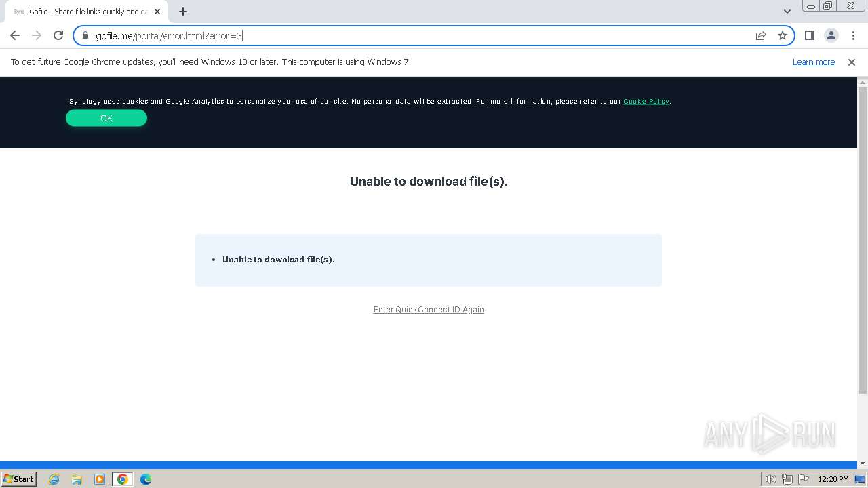Minimize the Chrome window
868x488 pixels.
(810, 6)
